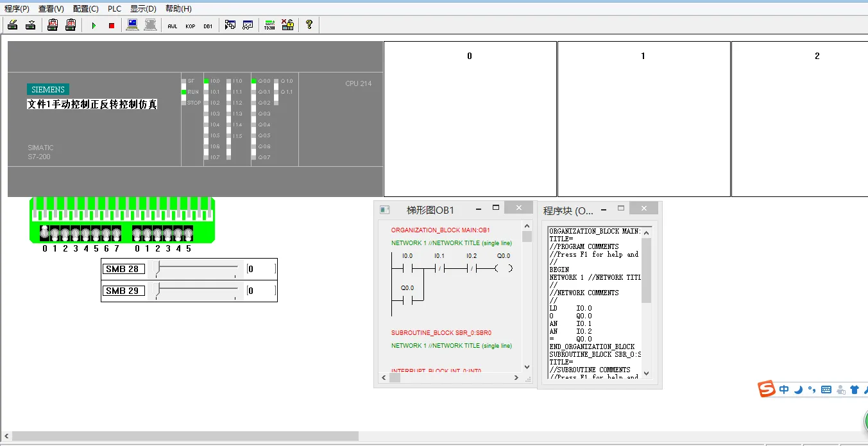This screenshot has height=446, width=868.
Task: Click the load program toolbar icon
Action: pos(13,25)
